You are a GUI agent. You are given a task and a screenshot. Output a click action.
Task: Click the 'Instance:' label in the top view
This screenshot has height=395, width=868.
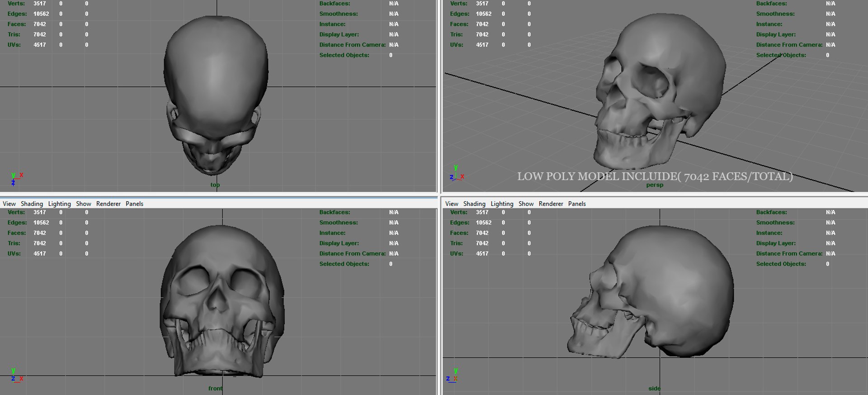coord(332,24)
